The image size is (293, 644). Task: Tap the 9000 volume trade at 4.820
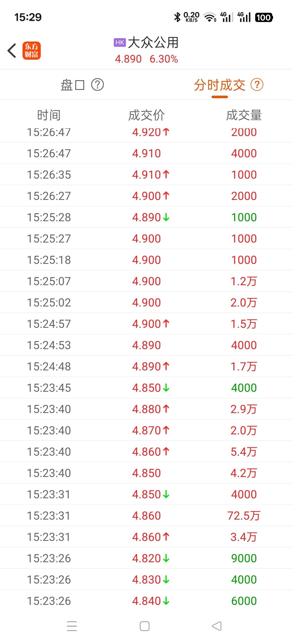click(x=146, y=558)
